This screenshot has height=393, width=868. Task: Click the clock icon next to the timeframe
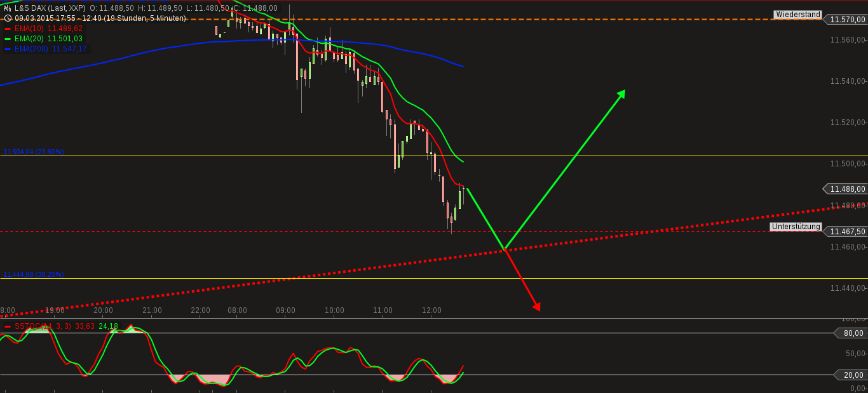(7, 18)
